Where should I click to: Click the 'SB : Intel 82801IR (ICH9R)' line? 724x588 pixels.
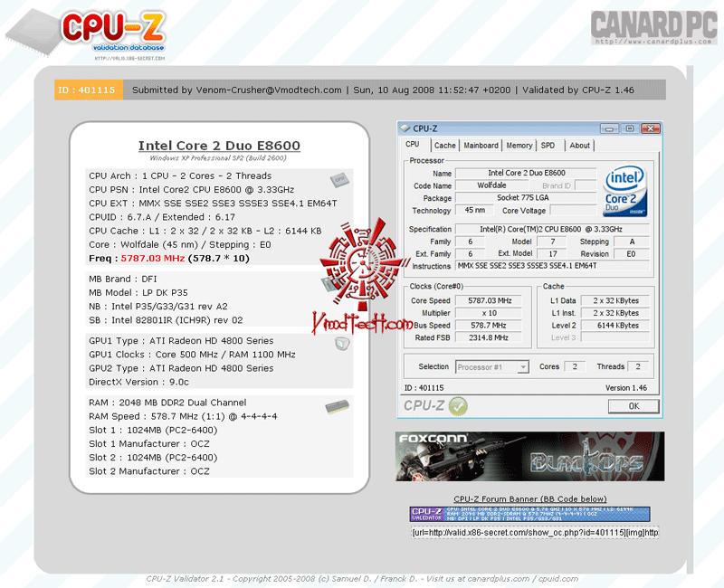click(x=166, y=320)
